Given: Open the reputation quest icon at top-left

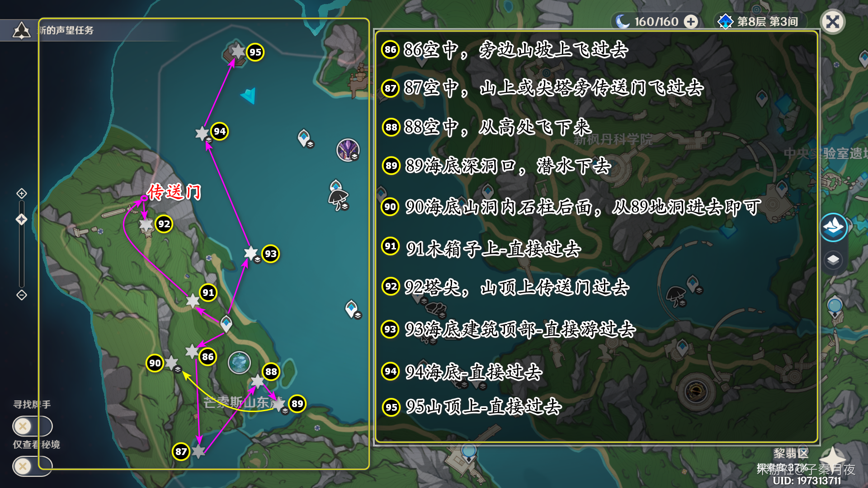Looking at the screenshot, I should pos(21,30).
